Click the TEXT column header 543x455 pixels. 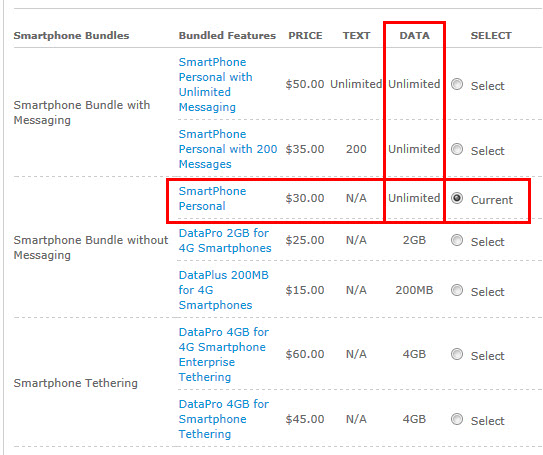(x=356, y=35)
